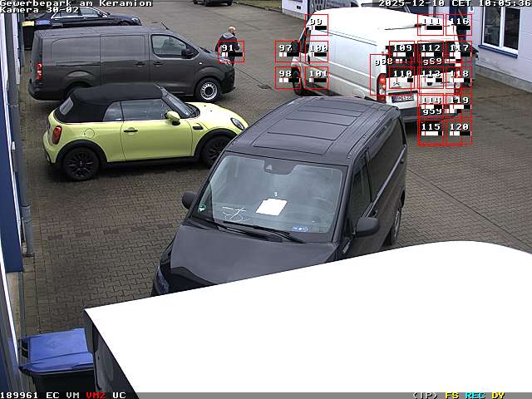532x399 pixels.
Task: Click the DY indicator in status bar
Action: [x=497, y=395]
